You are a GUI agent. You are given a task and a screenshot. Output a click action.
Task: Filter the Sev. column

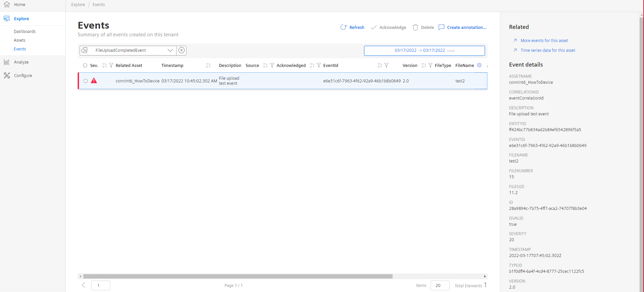pyautogui.click(x=111, y=66)
